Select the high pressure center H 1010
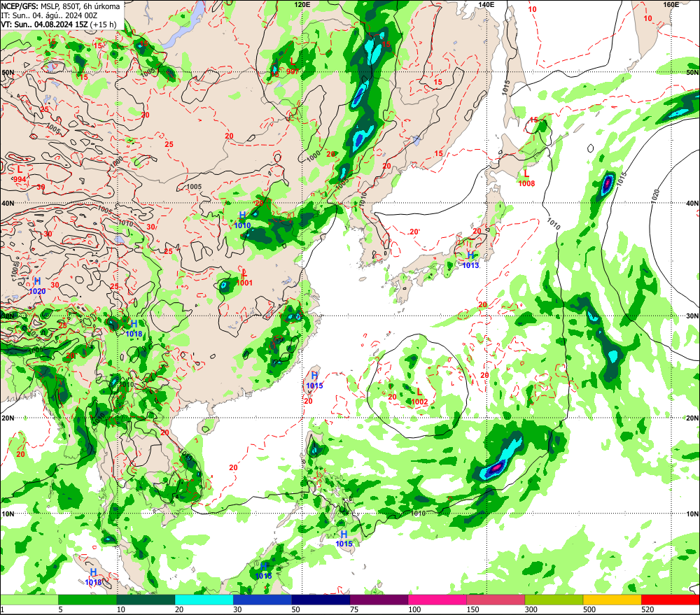The width and height of the screenshot is (700, 615). (x=242, y=220)
